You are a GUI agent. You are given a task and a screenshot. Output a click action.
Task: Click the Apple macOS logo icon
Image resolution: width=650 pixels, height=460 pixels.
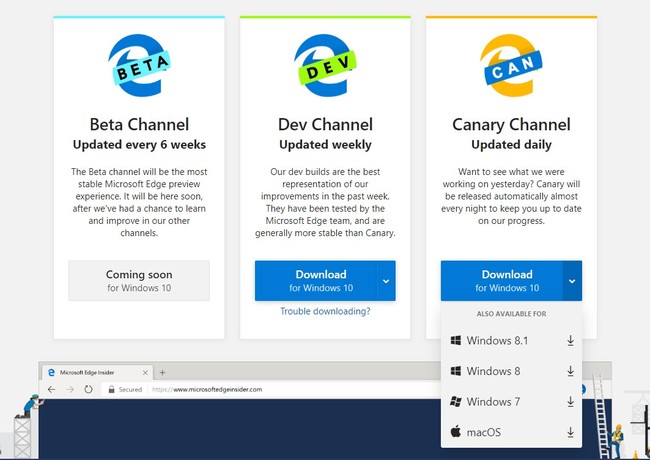tap(456, 432)
